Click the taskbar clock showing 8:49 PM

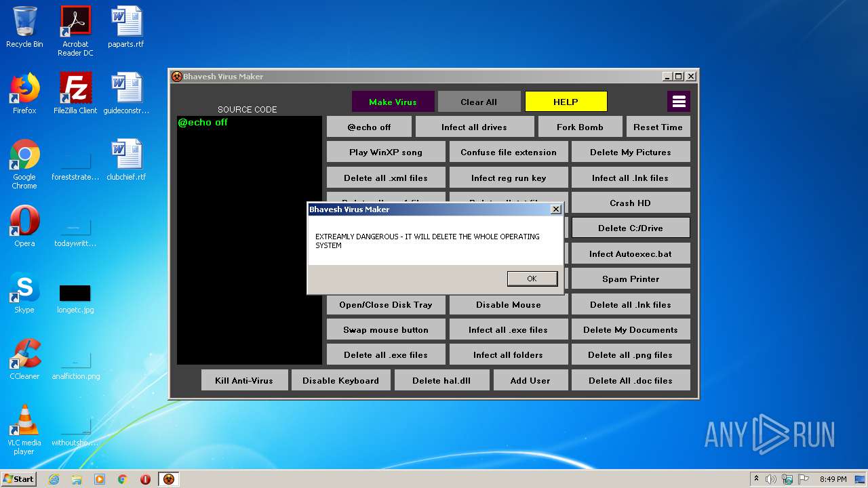point(833,479)
